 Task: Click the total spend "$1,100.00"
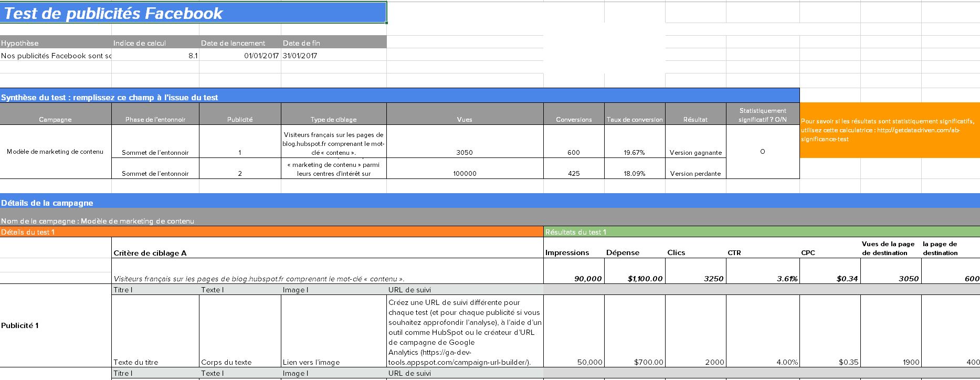pos(635,271)
